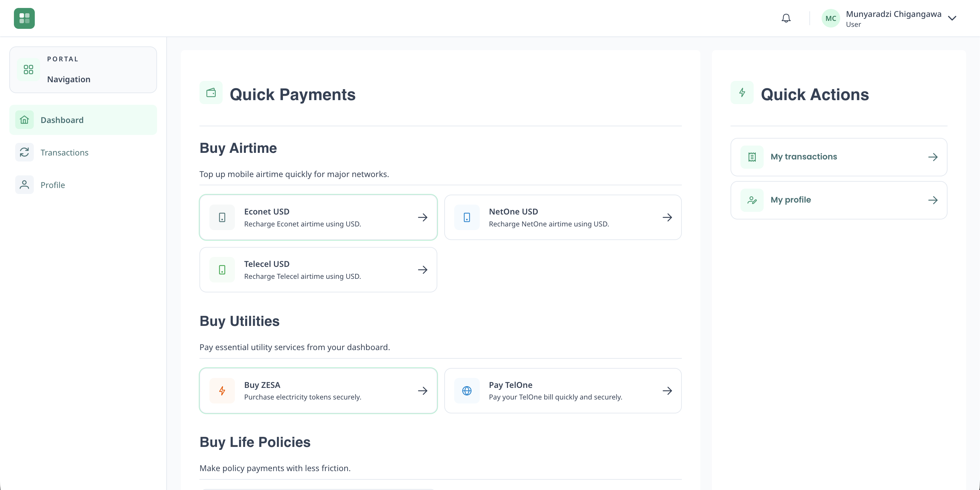Click the Quick Actions heading
Screen dimensions: 980x490
(x=815, y=94)
